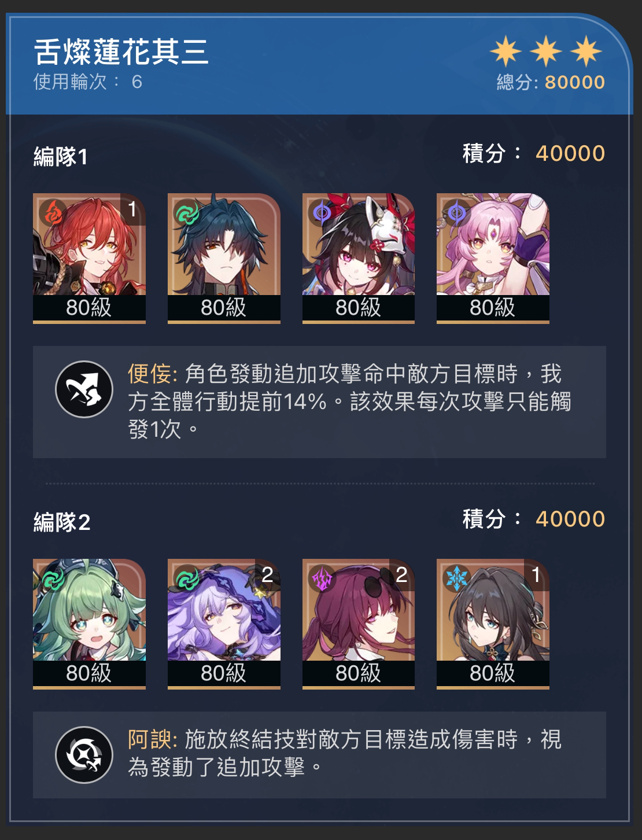Click the Lightning element icon in Team 2

tap(322, 579)
